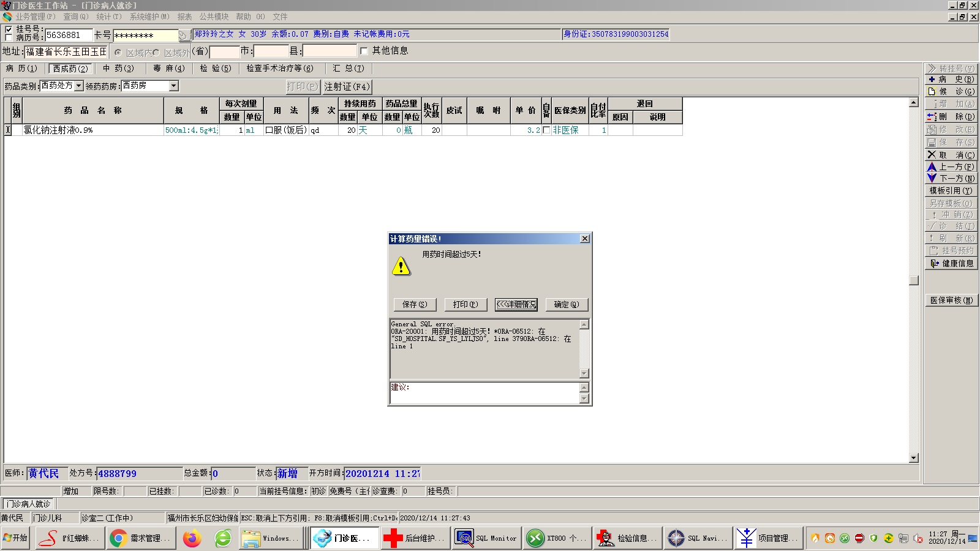Select the 区域外 radio button
The width and height of the screenshot is (980, 551).
tap(156, 53)
